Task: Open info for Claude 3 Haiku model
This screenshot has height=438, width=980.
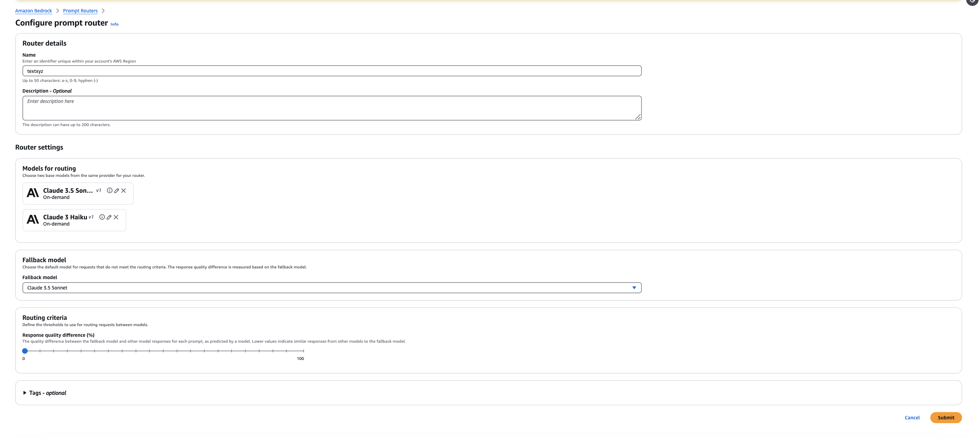Action: click(102, 217)
